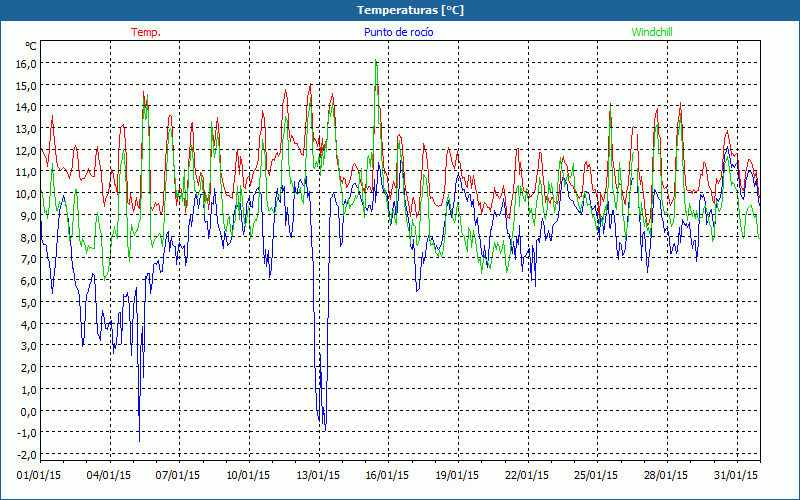Click the 8,0 y-axis value
The width and height of the screenshot is (800, 500).
pyautogui.click(x=29, y=237)
